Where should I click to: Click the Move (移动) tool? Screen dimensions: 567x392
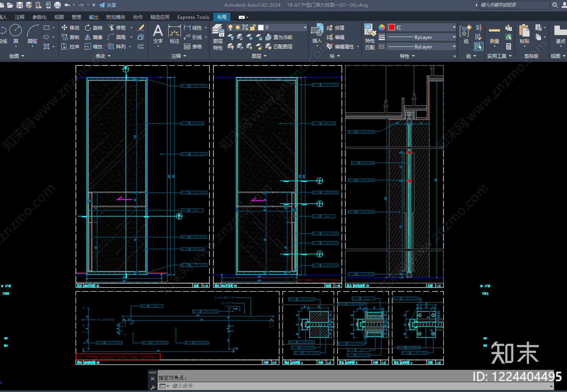pos(71,28)
